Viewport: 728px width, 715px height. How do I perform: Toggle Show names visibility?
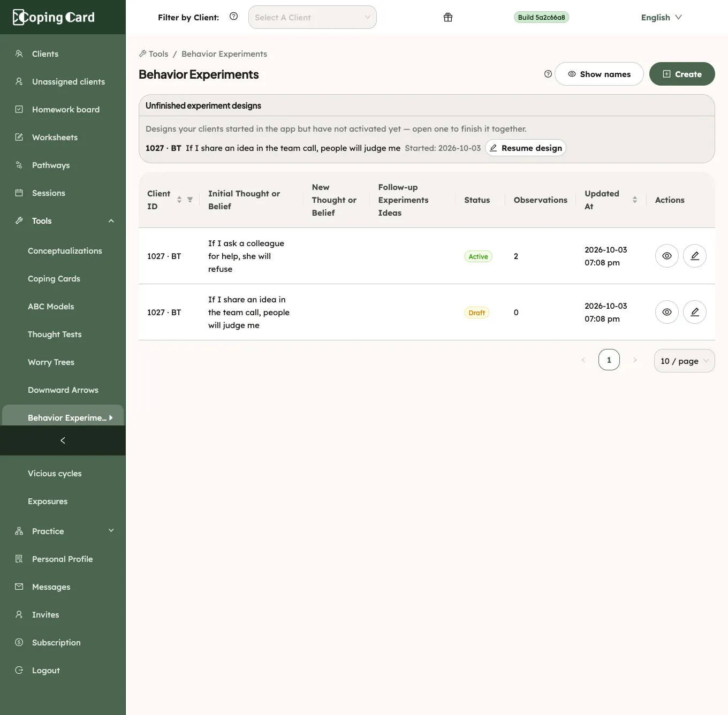pos(599,74)
